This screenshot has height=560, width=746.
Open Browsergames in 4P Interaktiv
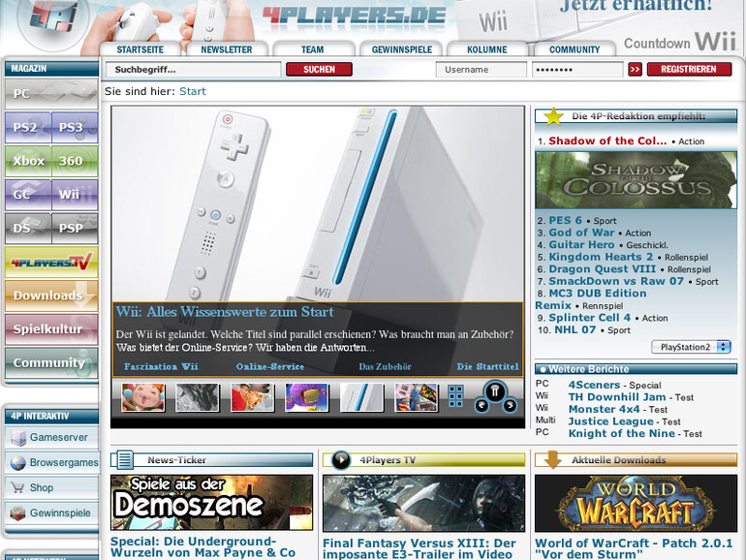pyautogui.click(x=51, y=462)
